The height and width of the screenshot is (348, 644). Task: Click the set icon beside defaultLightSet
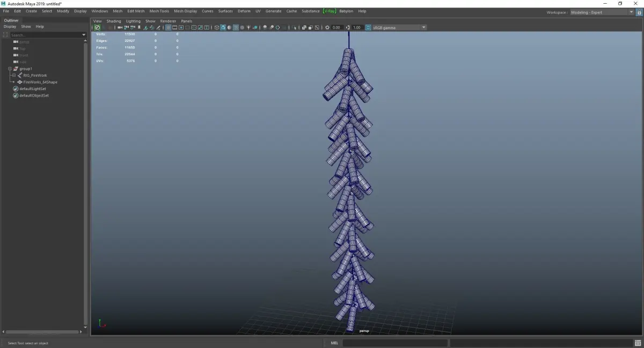click(16, 88)
